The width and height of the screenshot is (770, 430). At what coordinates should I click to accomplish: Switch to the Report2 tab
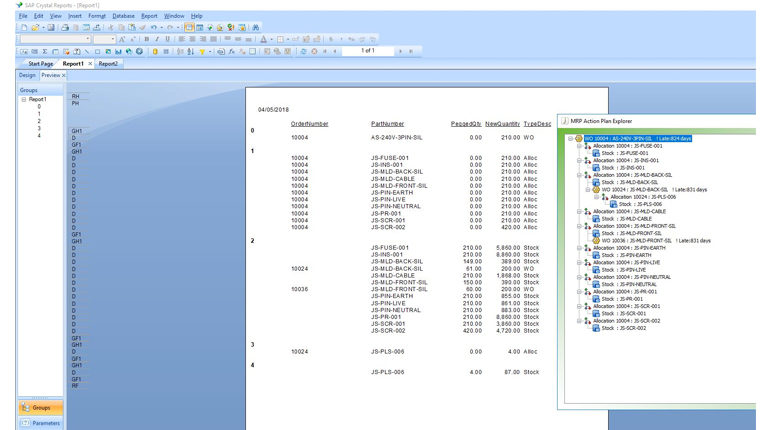(x=108, y=64)
